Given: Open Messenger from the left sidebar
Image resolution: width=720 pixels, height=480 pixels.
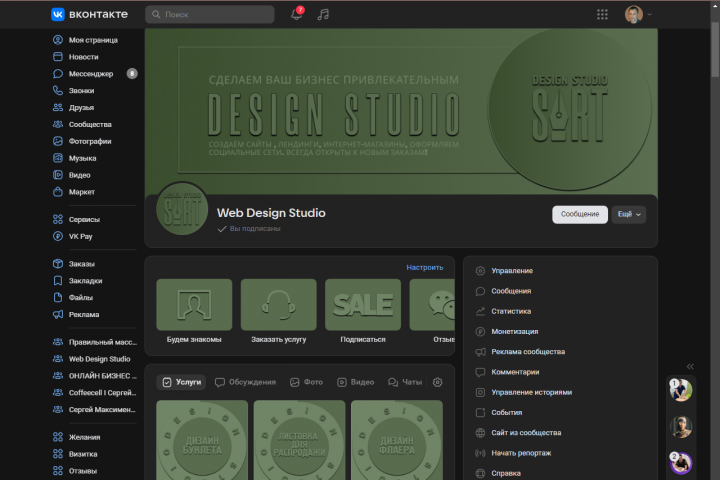Looking at the screenshot, I should click(90, 73).
